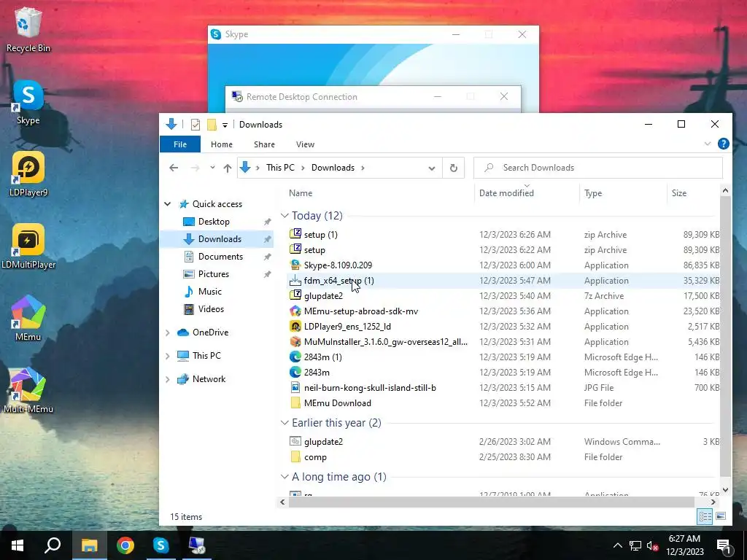
Task: Open the File tab in Explorer
Action: pos(180,144)
